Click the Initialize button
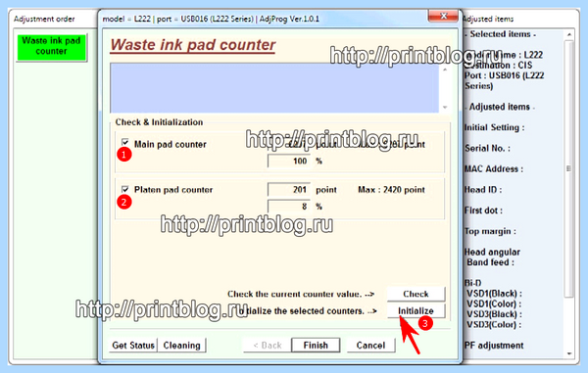The width and height of the screenshot is (588, 373). click(x=416, y=311)
